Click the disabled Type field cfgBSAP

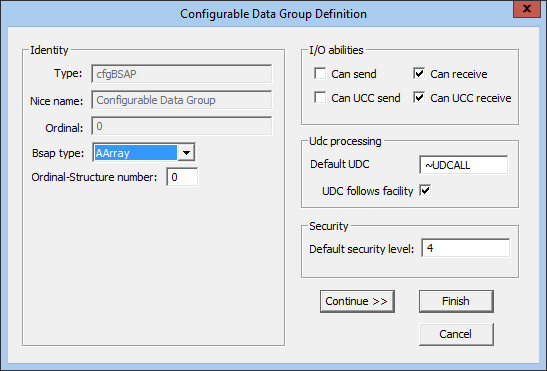pos(182,74)
